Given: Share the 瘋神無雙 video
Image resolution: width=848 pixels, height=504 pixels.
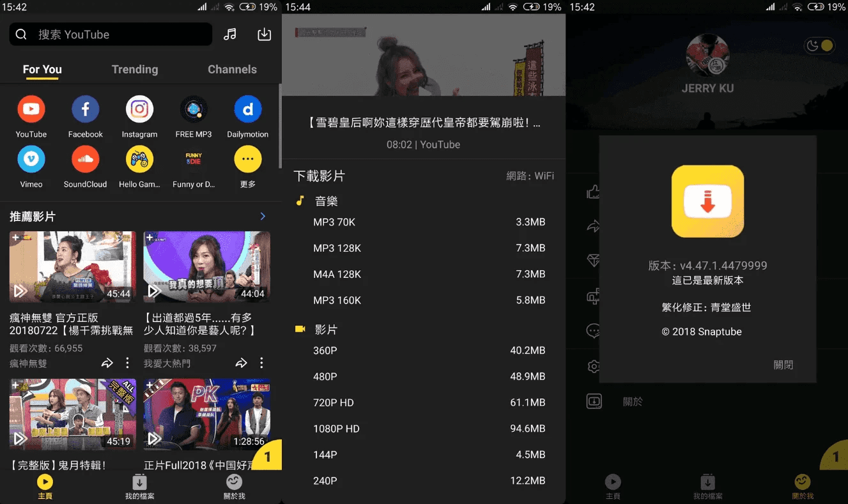Looking at the screenshot, I should pyautogui.click(x=107, y=363).
